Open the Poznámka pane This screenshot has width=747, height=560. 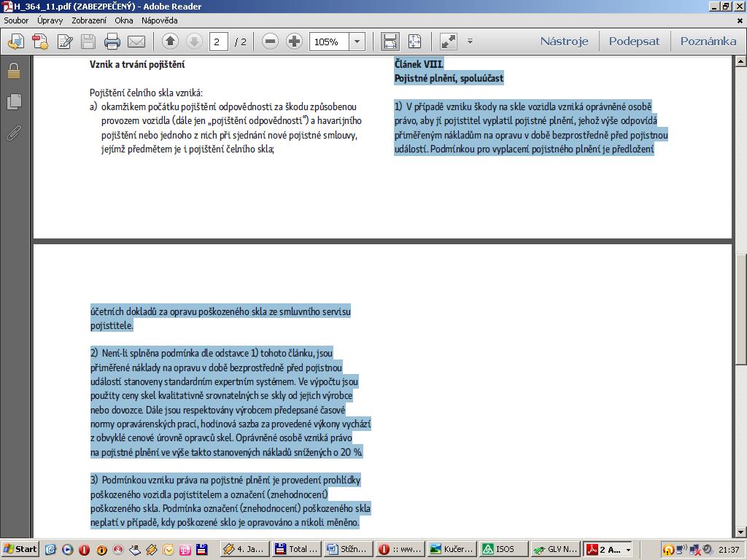click(708, 42)
